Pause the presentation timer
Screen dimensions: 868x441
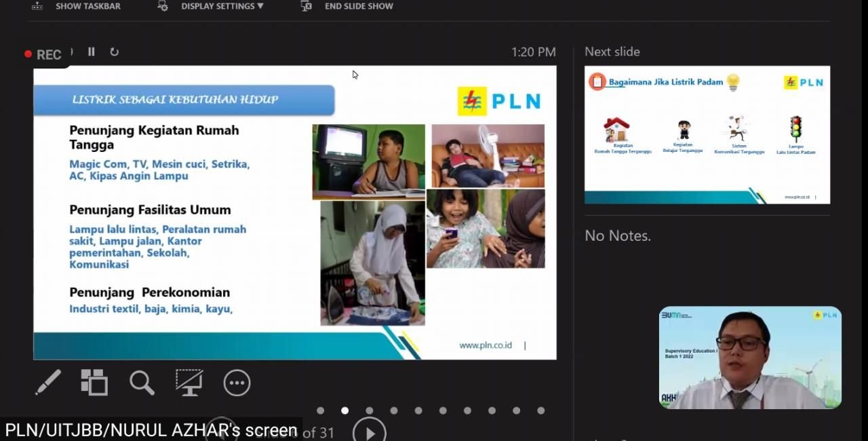(x=91, y=52)
